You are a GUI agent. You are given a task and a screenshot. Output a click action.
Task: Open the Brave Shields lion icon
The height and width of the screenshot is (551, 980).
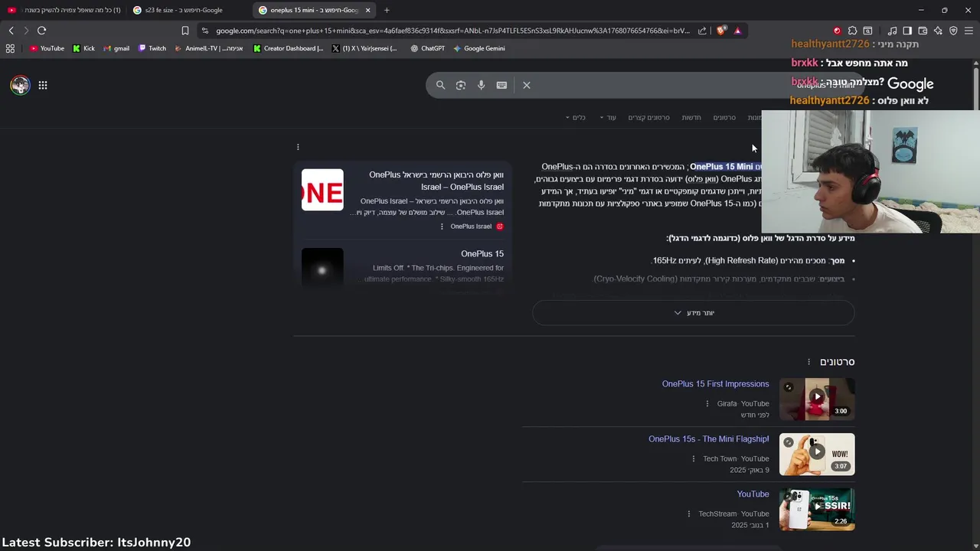pyautogui.click(x=721, y=31)
